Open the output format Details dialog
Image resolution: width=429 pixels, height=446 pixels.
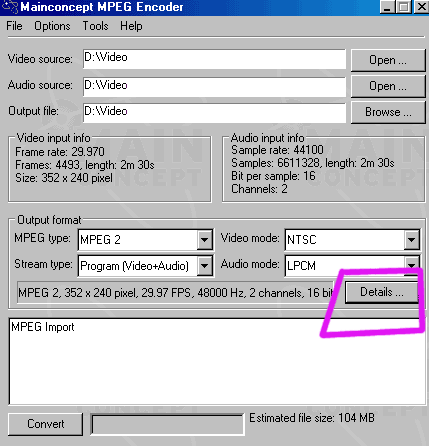click(382, 292)
